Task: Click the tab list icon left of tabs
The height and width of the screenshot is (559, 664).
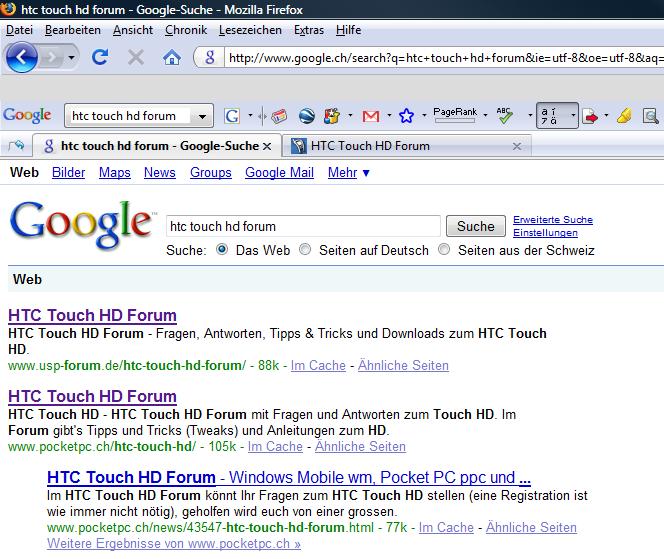Action: pos(17,146)
